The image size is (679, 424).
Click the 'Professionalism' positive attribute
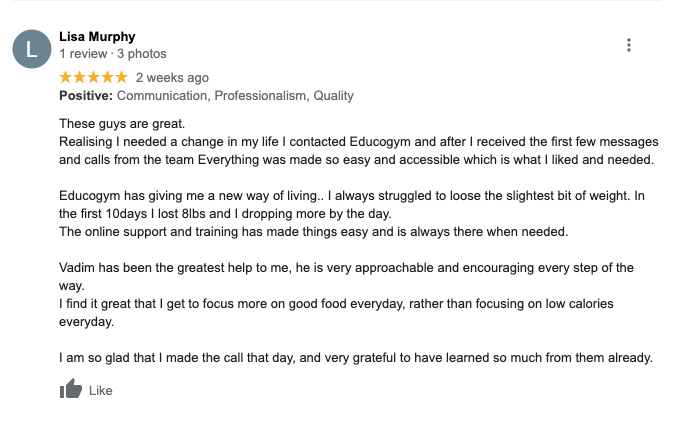[x=262, y=95]
